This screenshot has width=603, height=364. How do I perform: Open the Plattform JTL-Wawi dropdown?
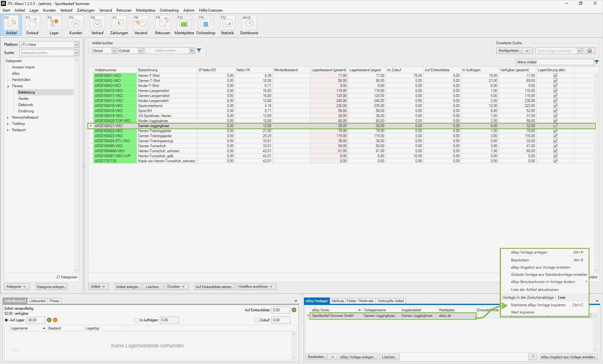click(76, 45)
